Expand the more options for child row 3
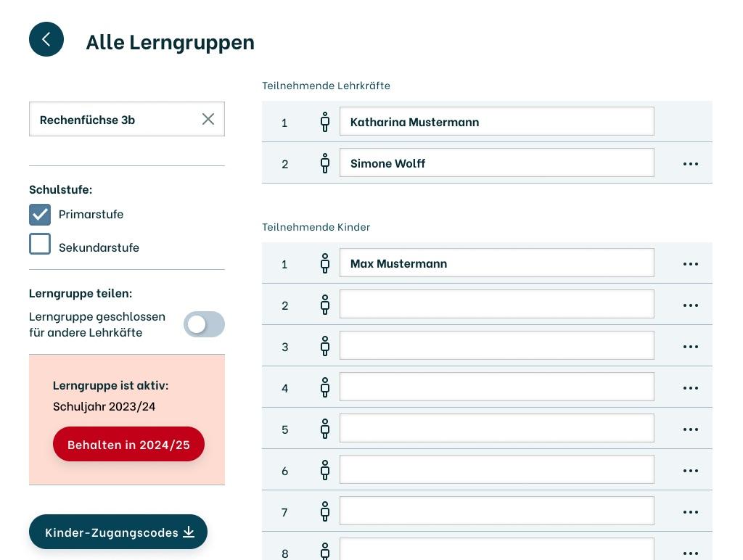The height and width of the screenshot is (560, 743). click(691, 347)
